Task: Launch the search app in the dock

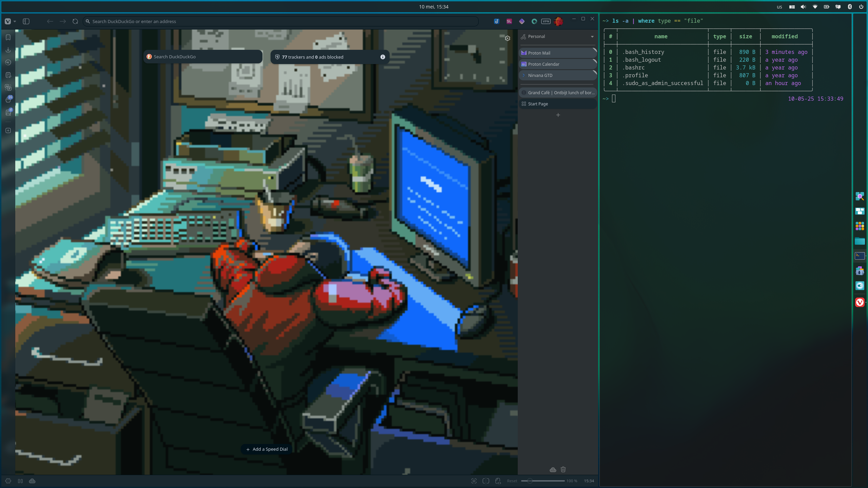Action: coord(860,196)
